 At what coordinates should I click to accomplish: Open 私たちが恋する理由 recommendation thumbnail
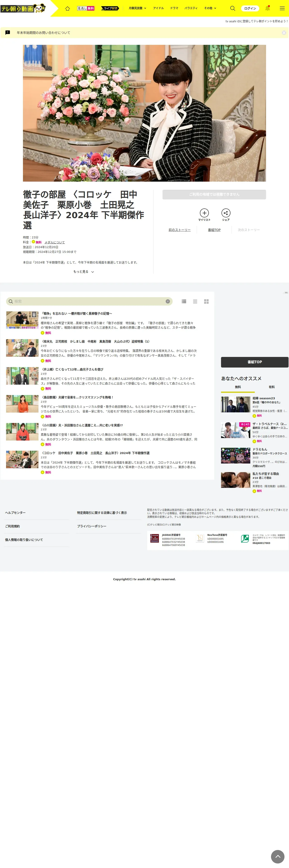[x=235, y=480]
